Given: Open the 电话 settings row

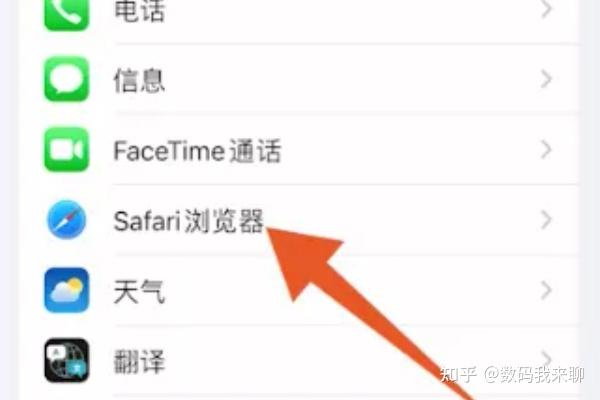Looking at the screenshot, I should tap(298, 11).
